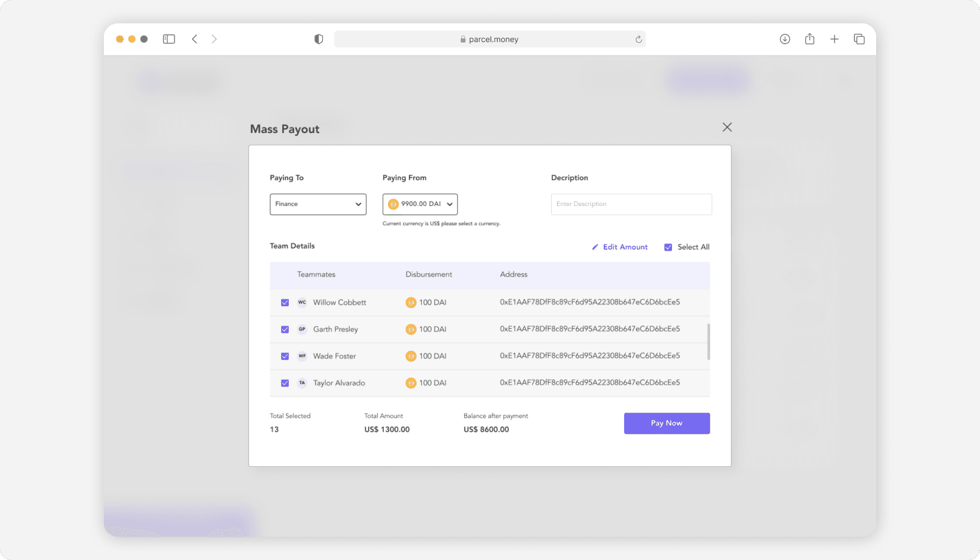
Task: Click the DAI coin icon in Paying From
Action: tap(393, 204)
